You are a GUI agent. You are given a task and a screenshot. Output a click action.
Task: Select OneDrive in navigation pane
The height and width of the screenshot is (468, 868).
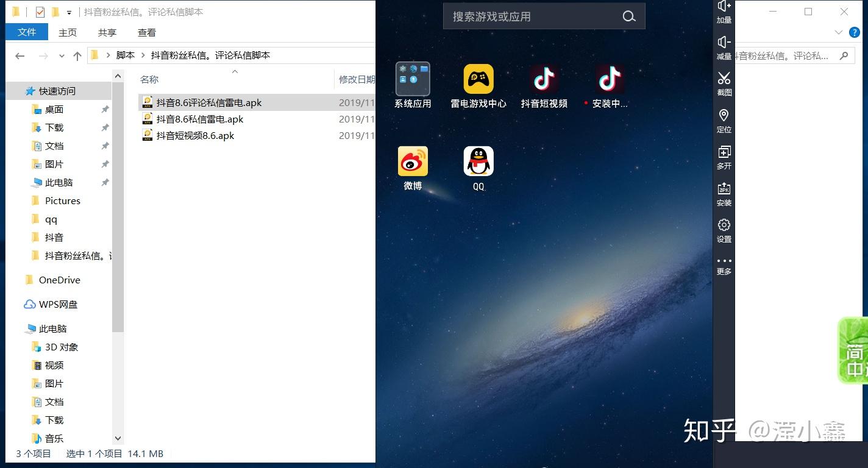coord(59,280)
